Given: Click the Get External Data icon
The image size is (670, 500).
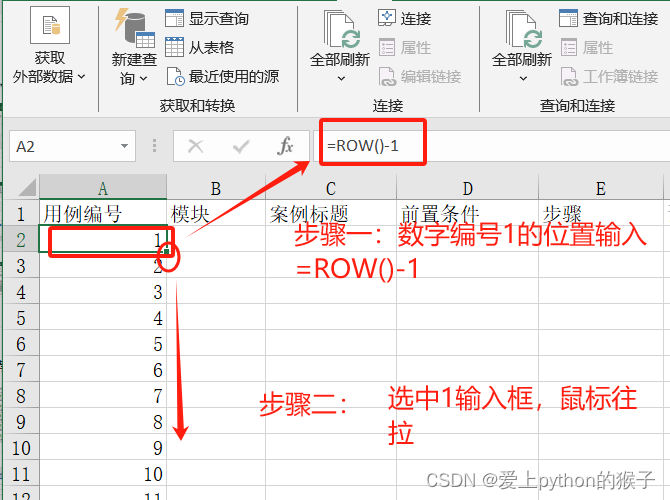Looking at the screenshot, I should (x=50, y=25).
